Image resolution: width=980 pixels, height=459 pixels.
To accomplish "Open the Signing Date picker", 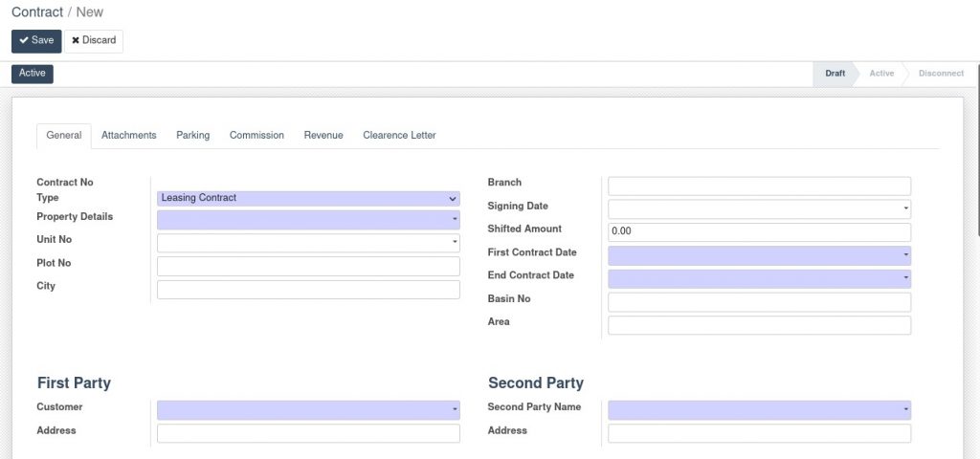I will [759, 208].
